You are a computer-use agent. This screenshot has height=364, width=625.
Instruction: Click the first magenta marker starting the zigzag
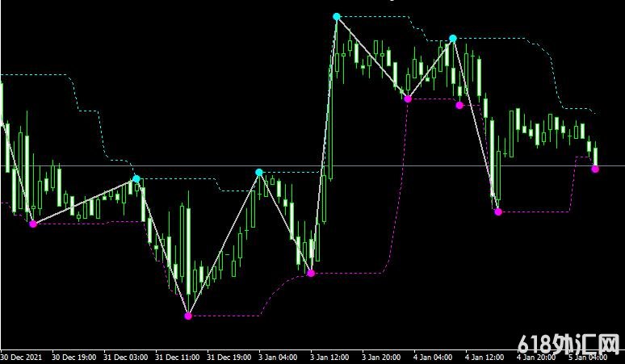click(x=33, y=224)
